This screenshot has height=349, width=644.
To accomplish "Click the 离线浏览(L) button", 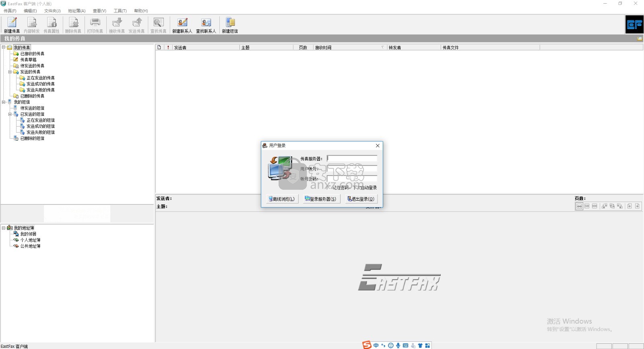I will [x=282, y=199].
